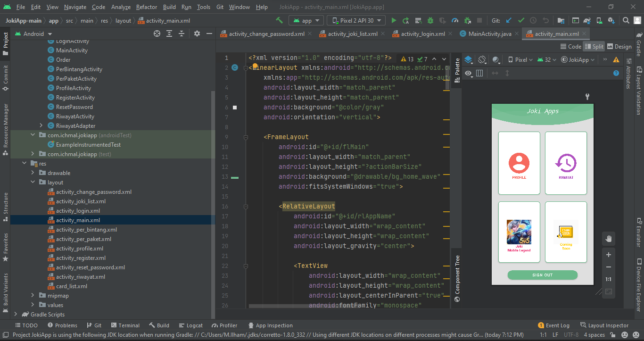Screen dimensions: 644x341
Task: Click the layout warning triangle icon
Action: [616, 60]
